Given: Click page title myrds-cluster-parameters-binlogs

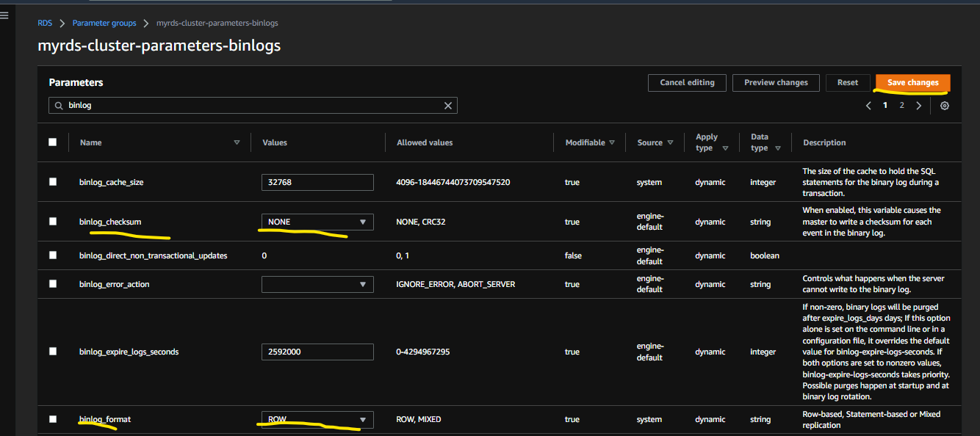Looking at the screenshot, I should click(x=159, y=46).
